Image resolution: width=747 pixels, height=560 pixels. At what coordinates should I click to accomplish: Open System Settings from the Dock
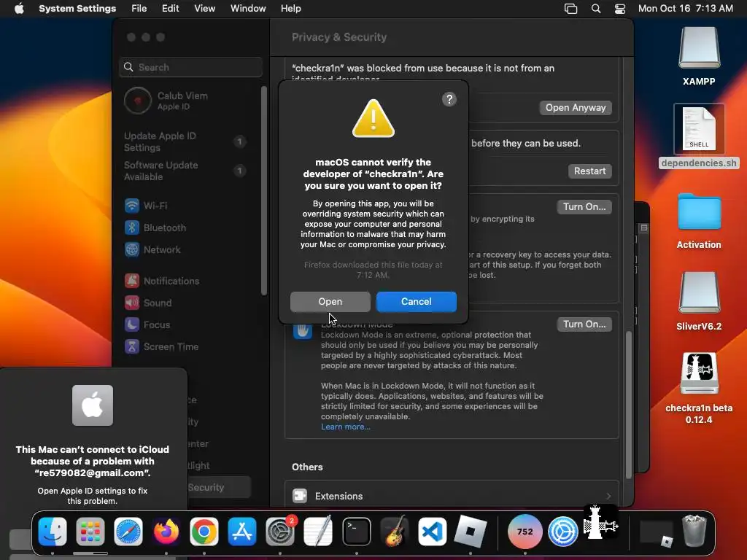[280, 532]
